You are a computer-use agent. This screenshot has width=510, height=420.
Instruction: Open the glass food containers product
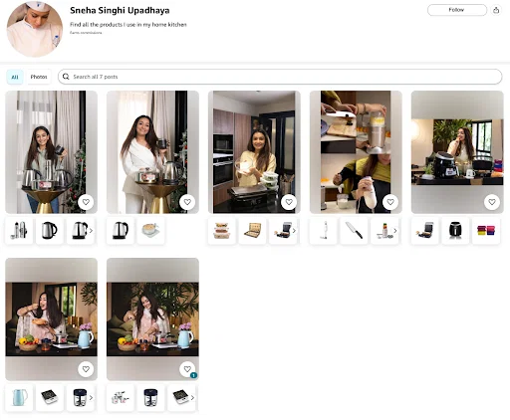click(x=222, y=230)
